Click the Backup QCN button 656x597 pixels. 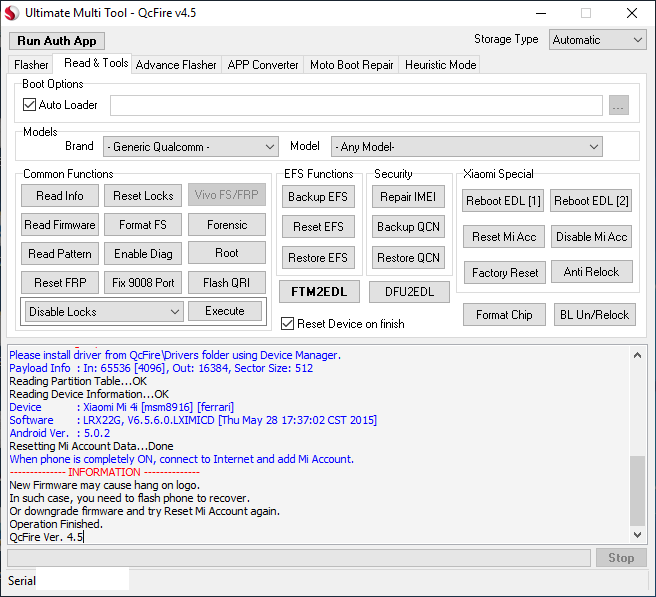coord(408,227)
